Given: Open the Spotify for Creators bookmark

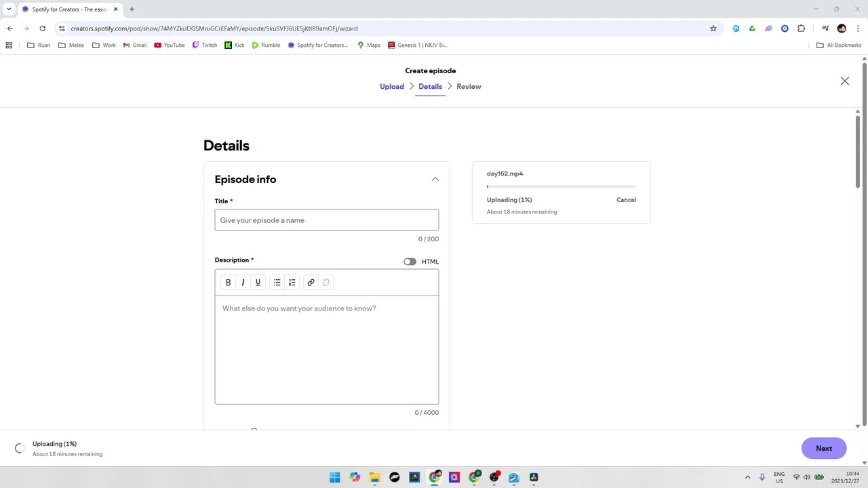Looking at the screenshot, I should [x=318, y=45].
